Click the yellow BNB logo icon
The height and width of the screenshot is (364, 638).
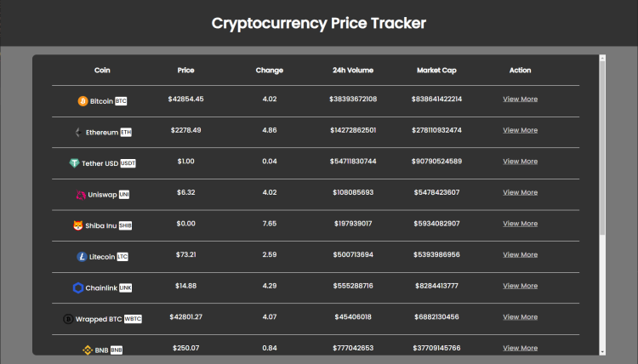[88, 350]
